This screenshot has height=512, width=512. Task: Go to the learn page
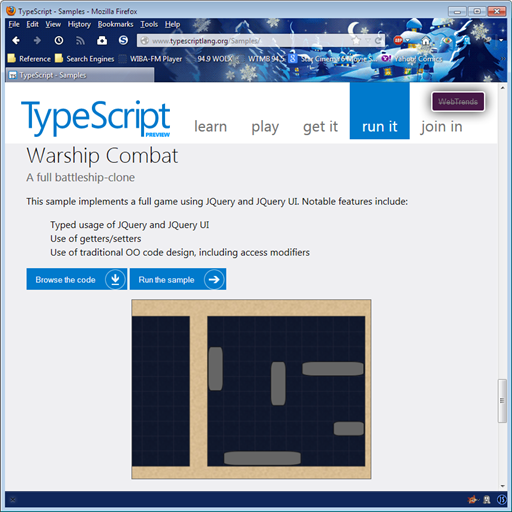coord(211,127)
